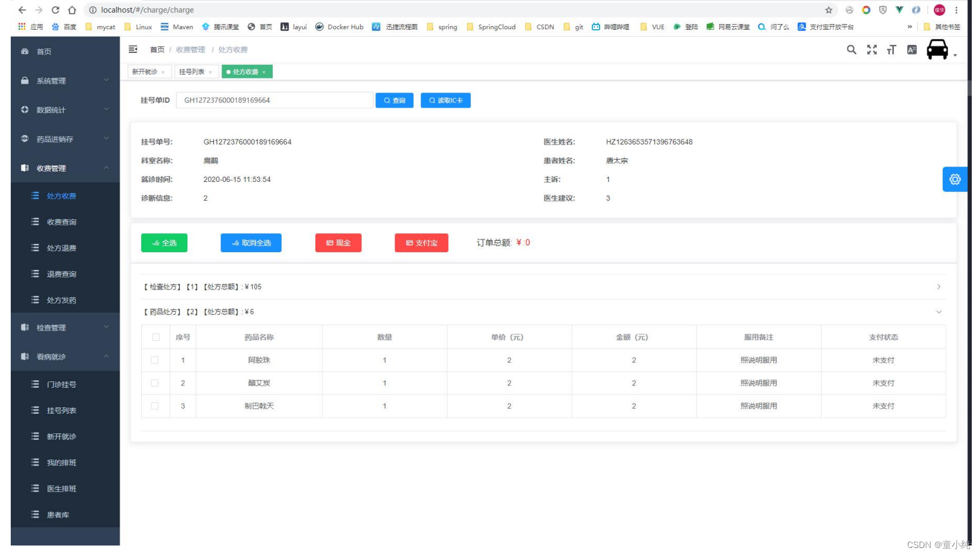Open the CSDN bookmark folder
This screenshot has width=980, height=555.
539,27
